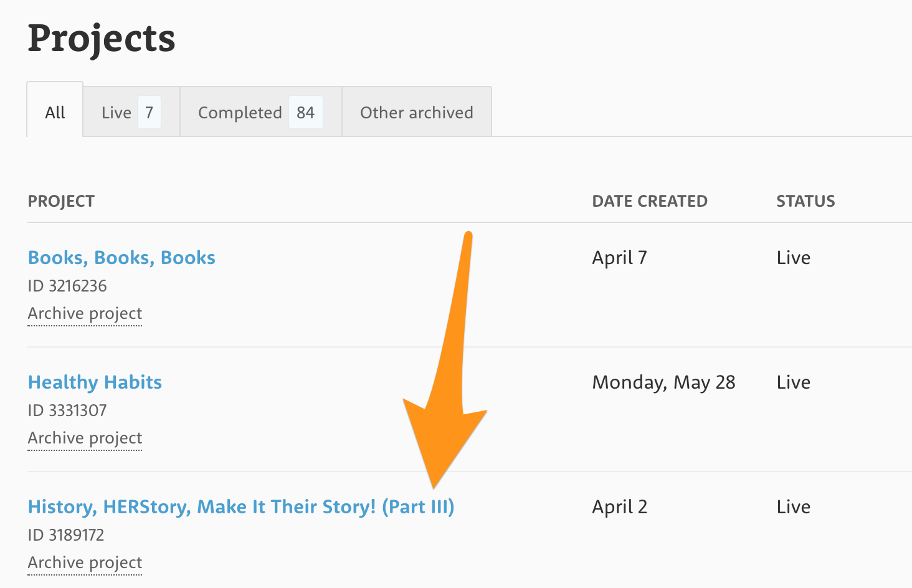Switch to the Live projects tab
This screenshot has height=588, width=912.
tap(131, 112)
